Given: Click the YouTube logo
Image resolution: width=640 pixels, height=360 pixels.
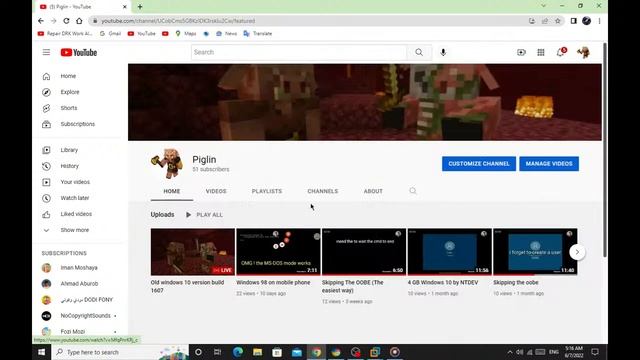Looking at the screenshot, I should click(79, 52).
